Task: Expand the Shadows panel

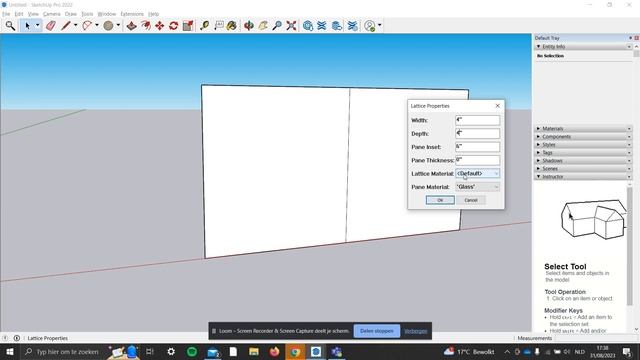Action: 583,160
